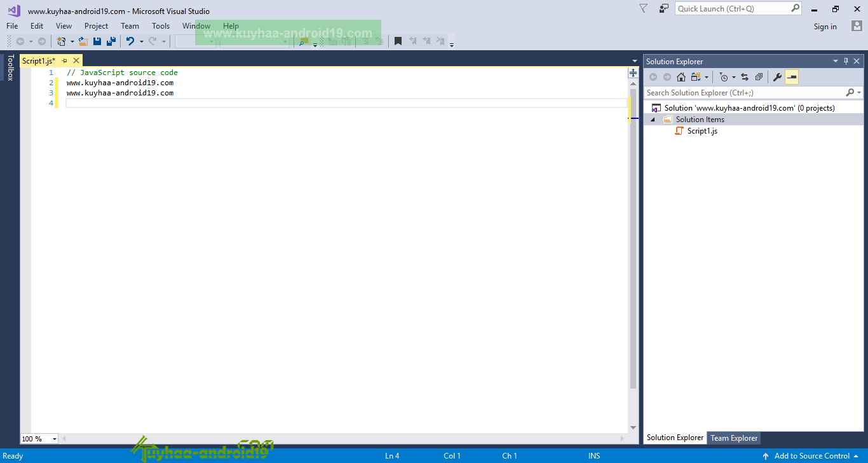The image size is (868, 463).
Task: Open the notifications flag icon
Action: 643,8
